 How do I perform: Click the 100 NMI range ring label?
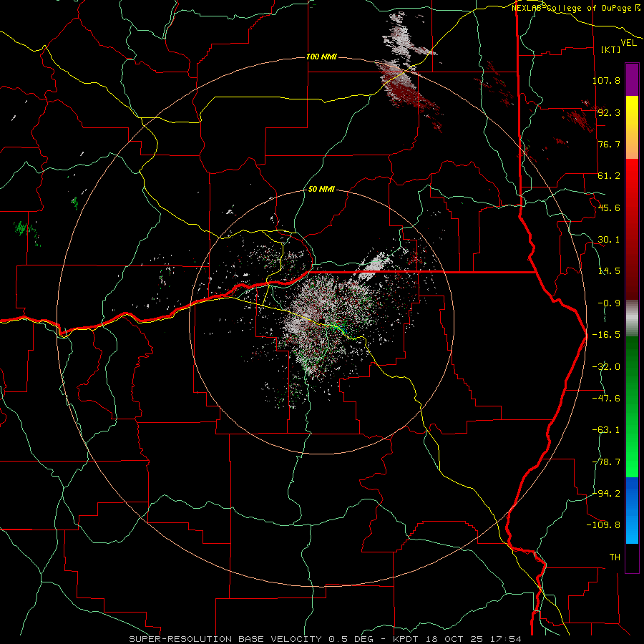tap(321, 57)
